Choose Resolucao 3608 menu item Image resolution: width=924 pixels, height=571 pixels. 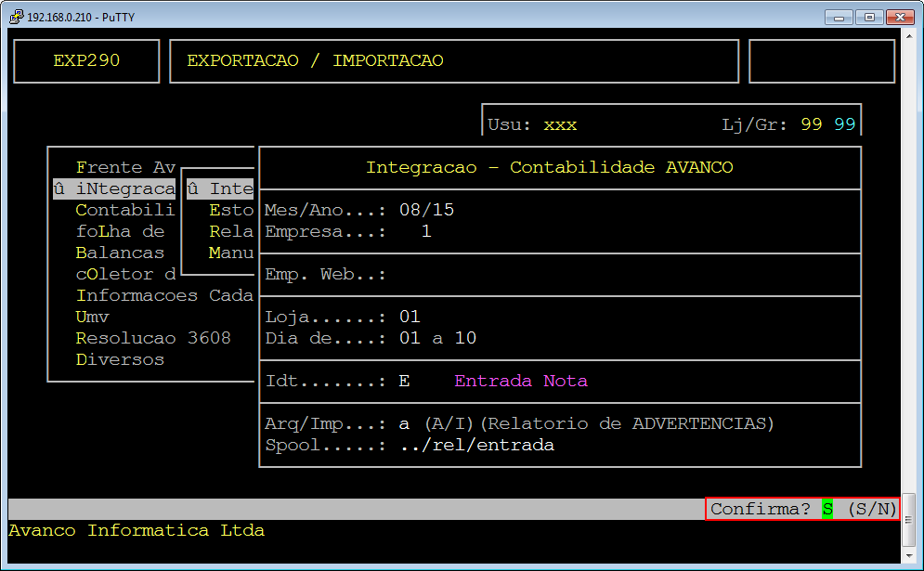pos(153,338)
